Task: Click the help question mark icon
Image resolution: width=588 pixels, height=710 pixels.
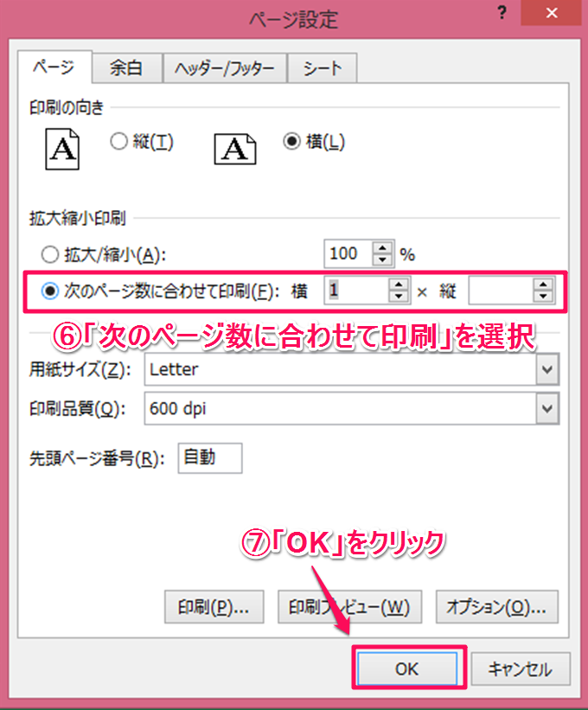Action: tap(502, 13)
